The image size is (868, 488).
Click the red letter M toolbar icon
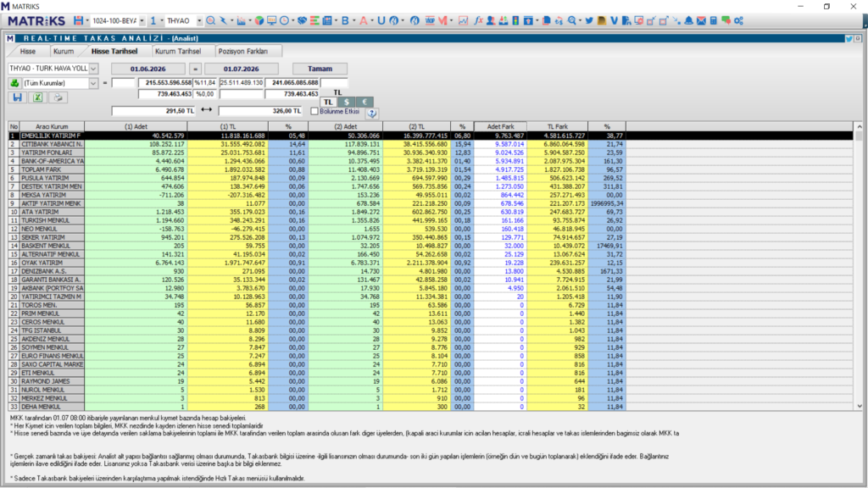(442, 20)
